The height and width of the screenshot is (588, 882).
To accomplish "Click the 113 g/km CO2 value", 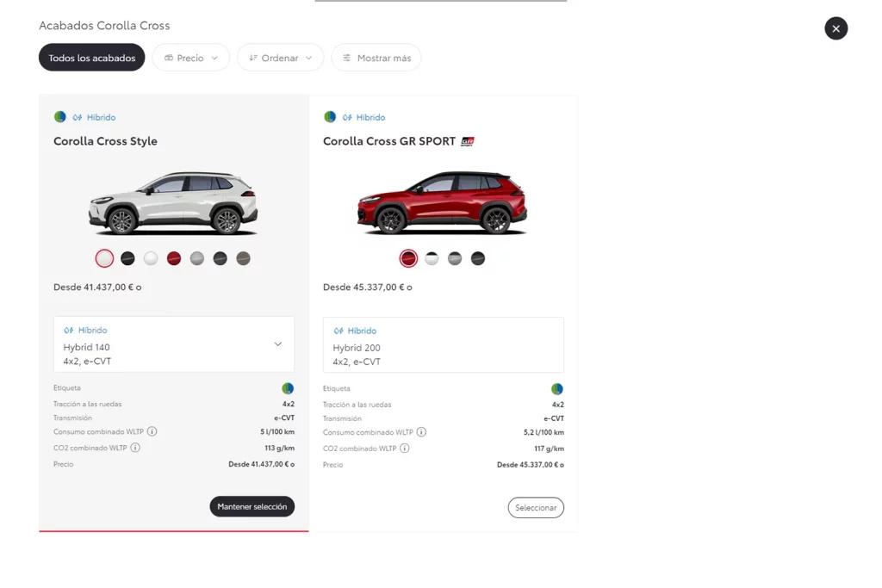I will [280, 448].
